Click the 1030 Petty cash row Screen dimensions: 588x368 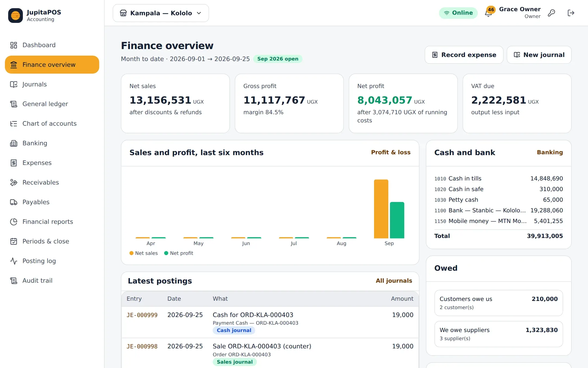(x=498, y=200)
